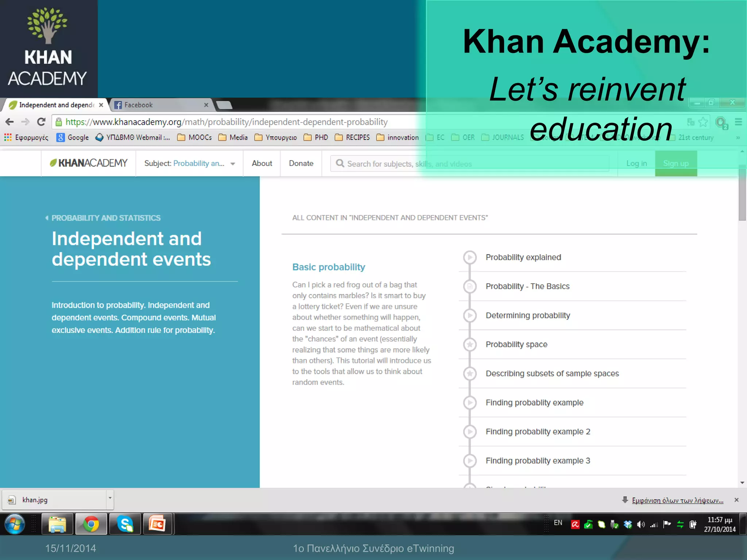Image resolution: width=747 pixels, height=560 pixels.
Task: Click the Search for subjects field
Action: tap(470, 164)
